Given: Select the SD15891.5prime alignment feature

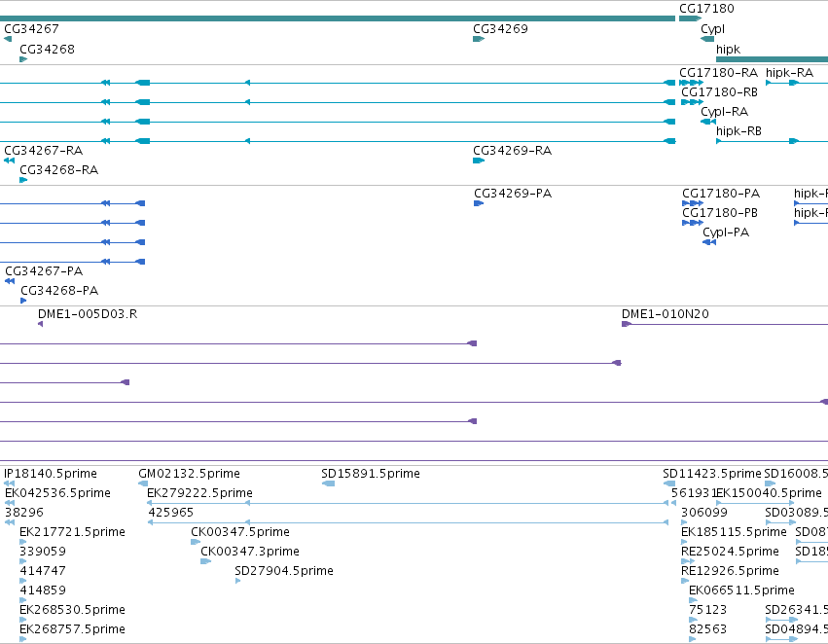Looking at the screenshot, I should (x=328, y=483).
